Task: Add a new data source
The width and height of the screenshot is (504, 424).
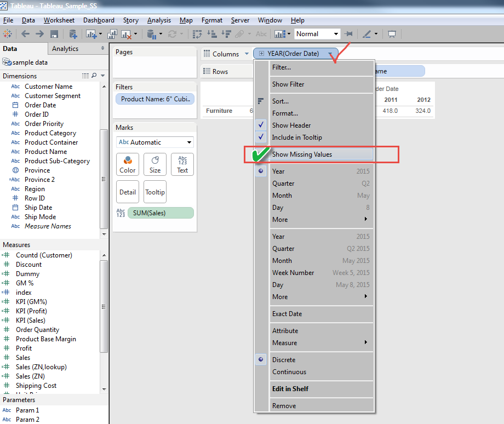Action: [x=73, y=34]
